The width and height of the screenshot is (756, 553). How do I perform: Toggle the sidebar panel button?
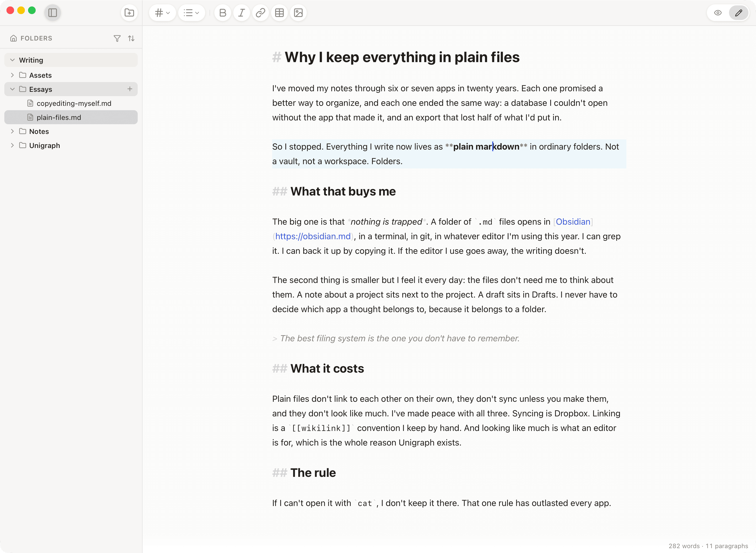(53, 13)
